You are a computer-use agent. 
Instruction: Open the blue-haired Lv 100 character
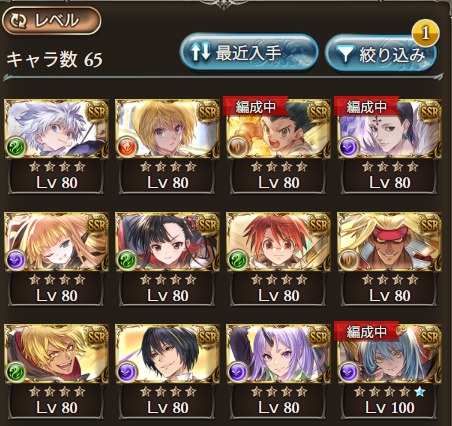[x=389, y=371]
